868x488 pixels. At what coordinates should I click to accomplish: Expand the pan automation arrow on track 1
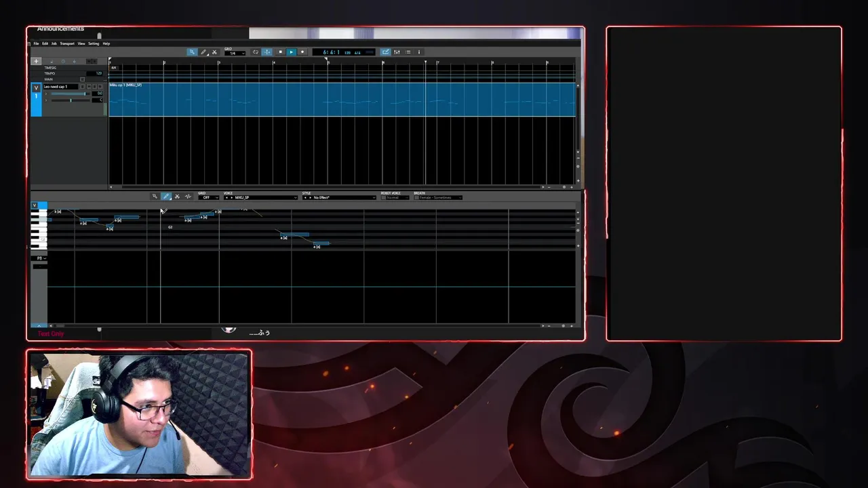[x=46, y=100]
